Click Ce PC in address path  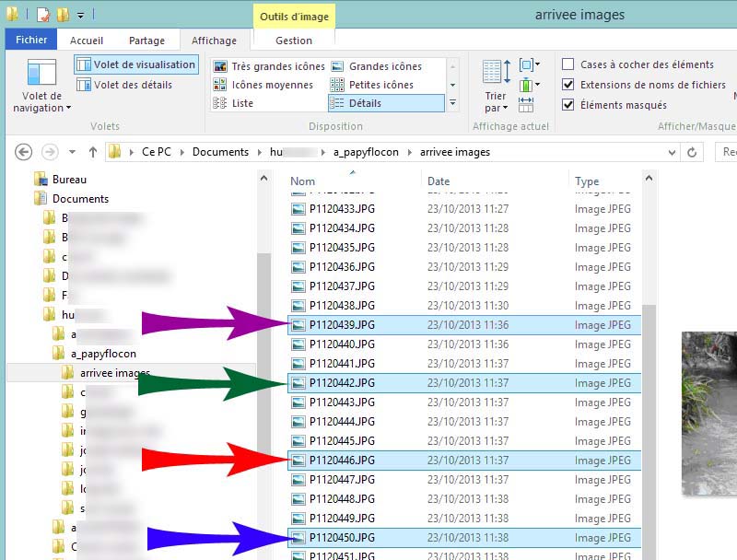pos(157,152)
